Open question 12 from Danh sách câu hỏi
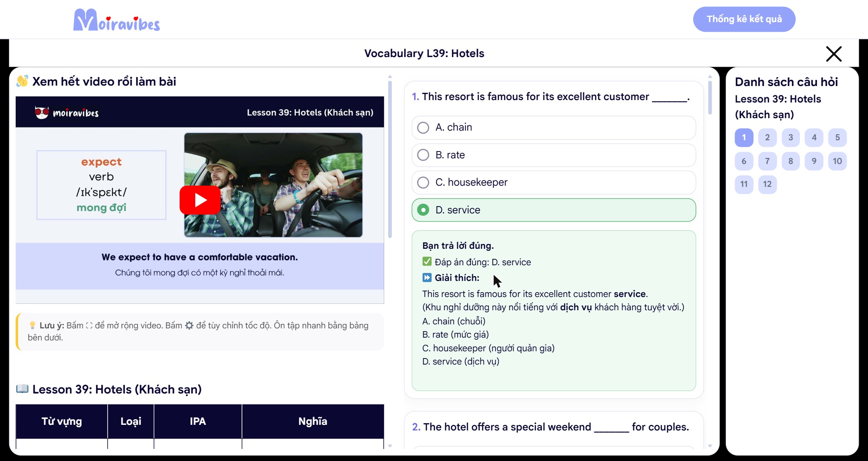The height and width of the screenshot is (461, 868). click(767, 184)
